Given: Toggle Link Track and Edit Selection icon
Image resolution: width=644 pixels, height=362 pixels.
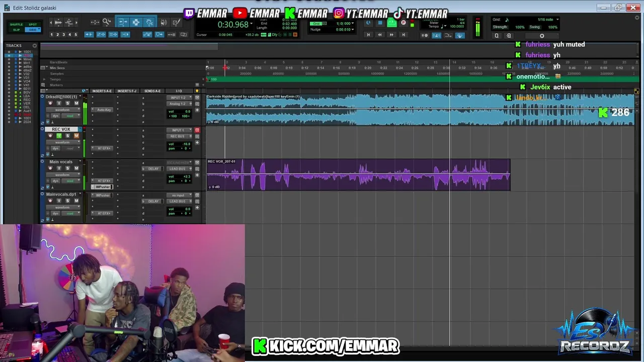Looking at the screenshot, I should pyautogui.click(x=113, y=35).
